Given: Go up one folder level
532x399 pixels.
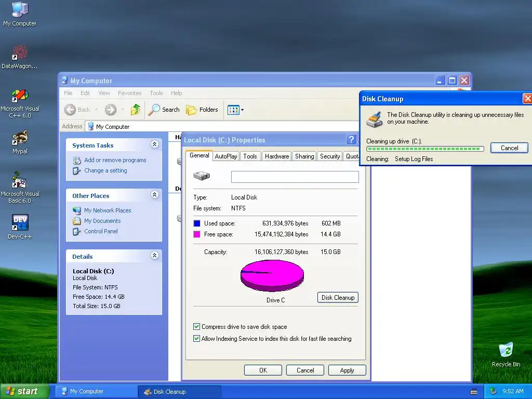Looking at the screenshot, I should click(x=136, y=110).
